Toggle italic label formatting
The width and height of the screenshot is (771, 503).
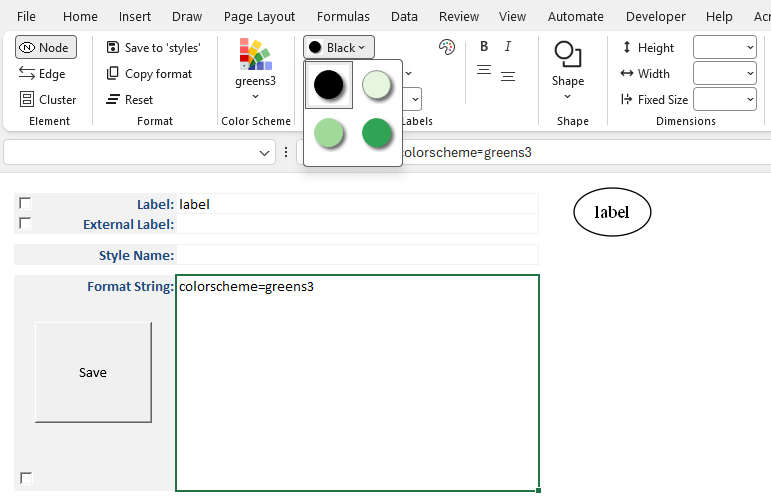tap(508, 46)
